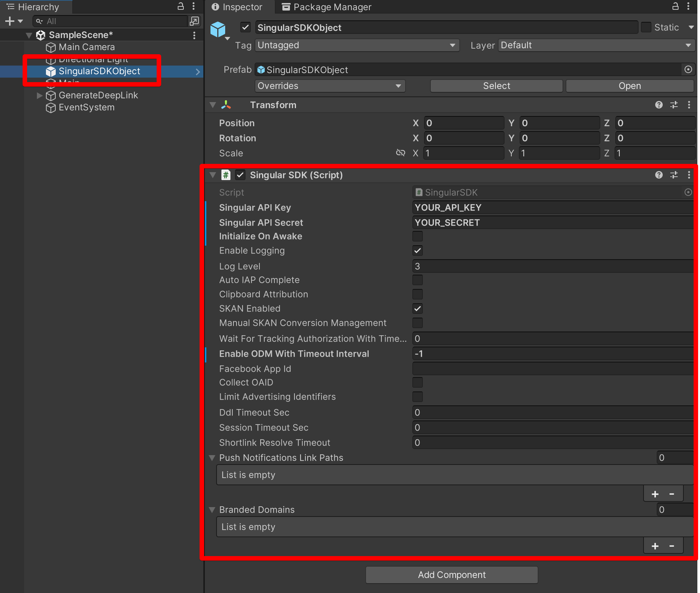Add item to Push Notifications Link Paths
Screen dimensions: 700x593
655,494
